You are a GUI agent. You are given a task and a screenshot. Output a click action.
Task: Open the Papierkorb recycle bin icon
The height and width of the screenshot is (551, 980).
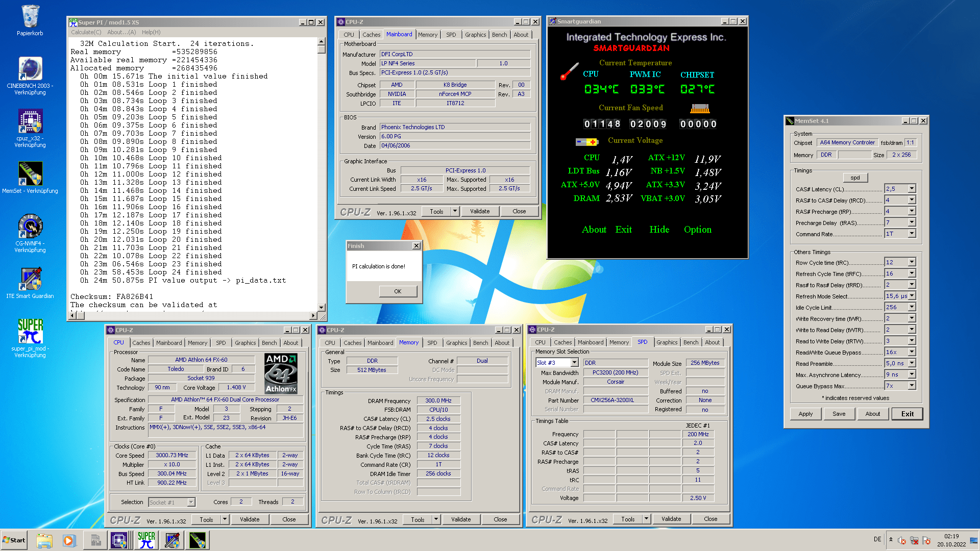(x=30, y=20)
